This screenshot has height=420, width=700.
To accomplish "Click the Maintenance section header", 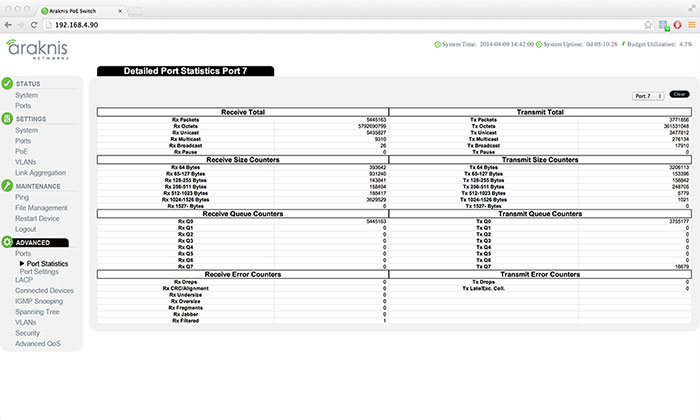I will click(x=38, y=186).
